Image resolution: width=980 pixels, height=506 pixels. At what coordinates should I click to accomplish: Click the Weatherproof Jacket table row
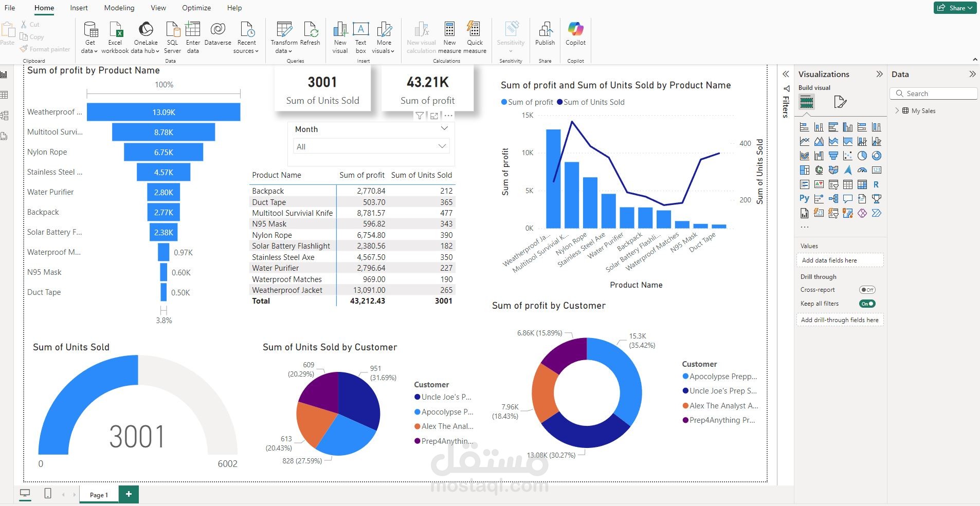pos(352,290)
